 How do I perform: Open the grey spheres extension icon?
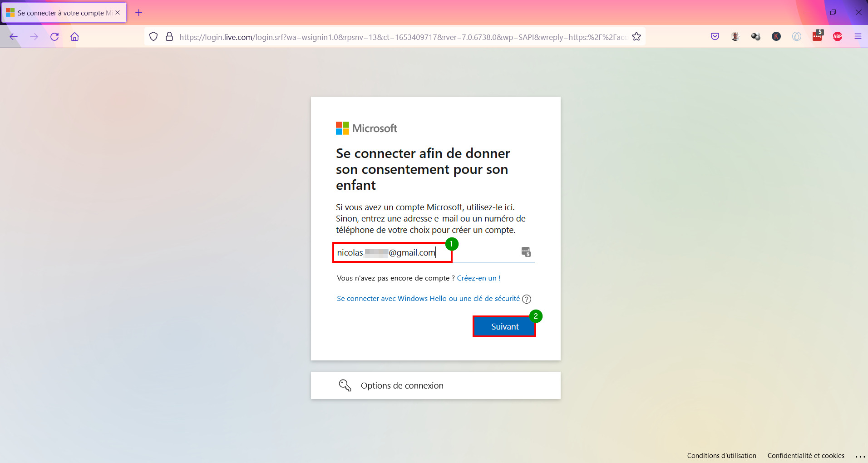click(x=756, y=37)
